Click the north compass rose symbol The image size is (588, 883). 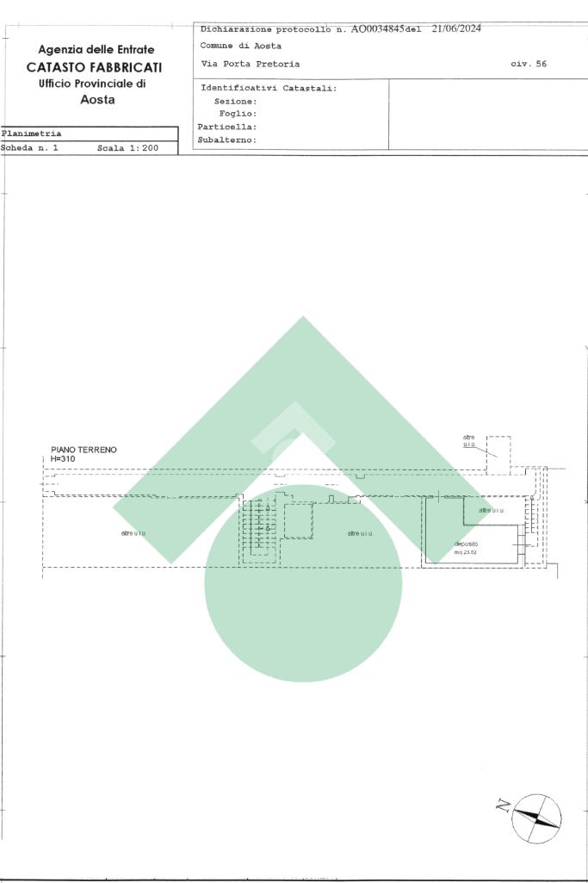[x=536, y=818]
